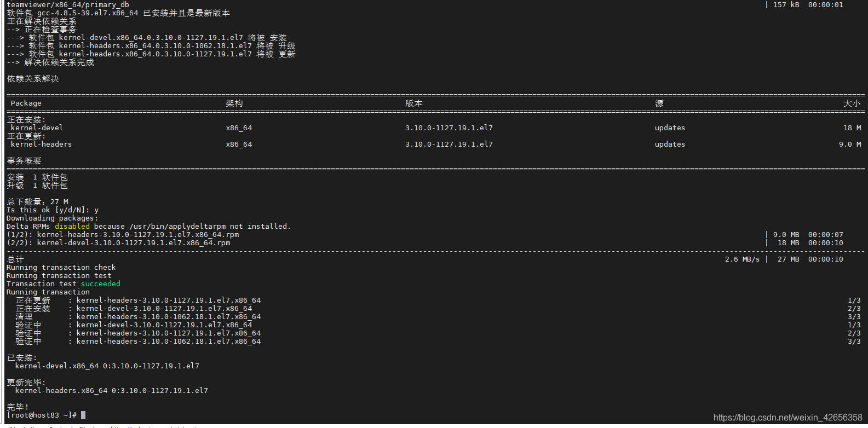
Task: Click the '总下载量: 27 M' line
Action: pyautogui.click(x=37, y=202)
